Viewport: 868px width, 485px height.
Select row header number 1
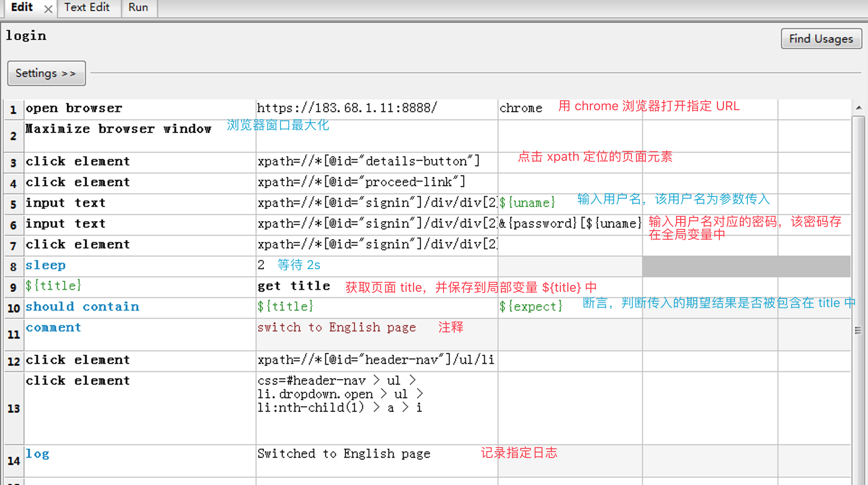(14, 109)
